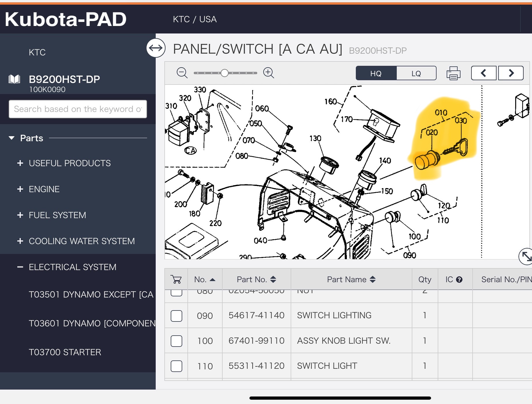Click part number 54617-41140

(x=256, y=315)
